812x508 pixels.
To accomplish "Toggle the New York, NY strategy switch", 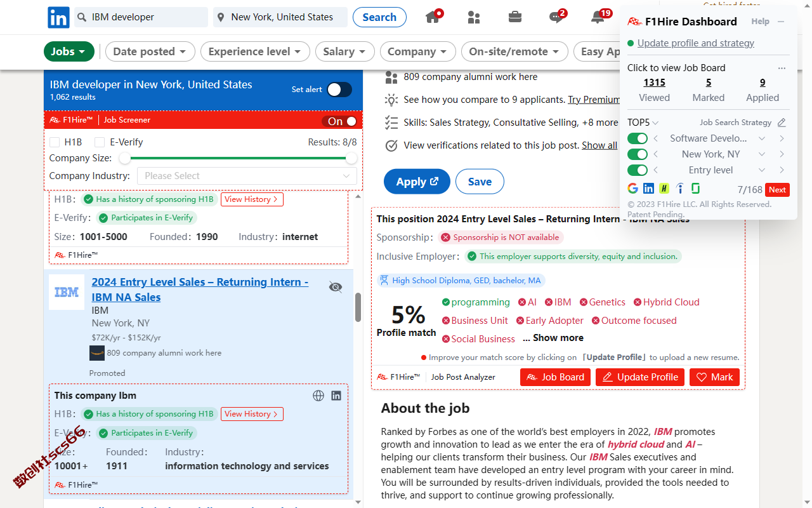I will (638, 154).
